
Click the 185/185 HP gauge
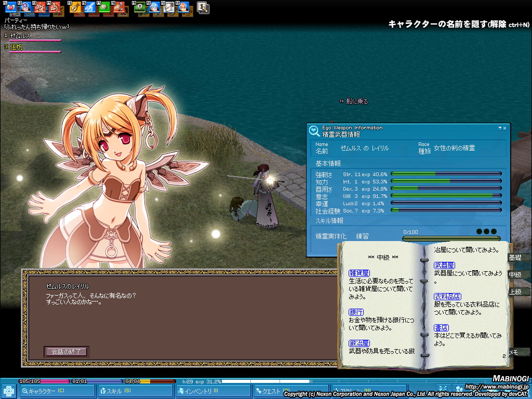[x=44, y=381]
